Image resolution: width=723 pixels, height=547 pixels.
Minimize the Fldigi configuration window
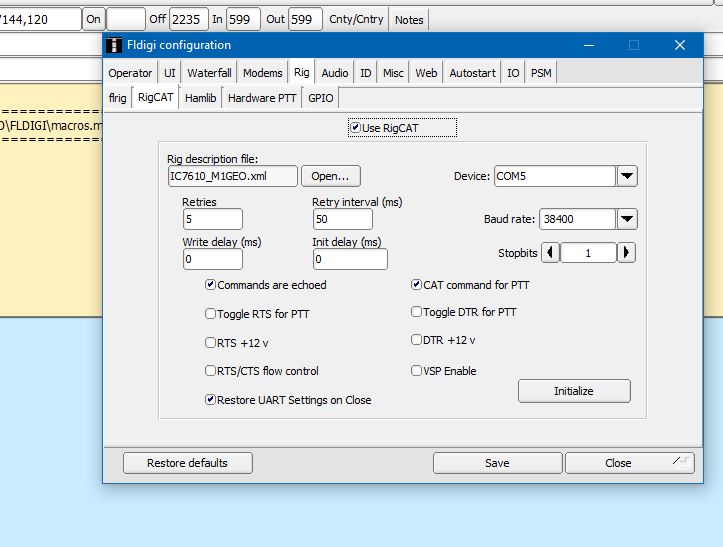(x=589, y=45)
